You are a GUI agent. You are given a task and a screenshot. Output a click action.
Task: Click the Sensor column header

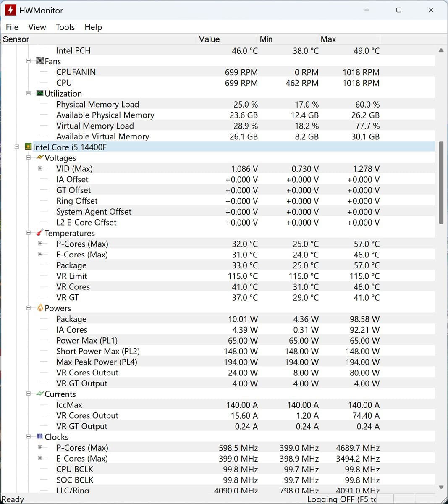99,39
